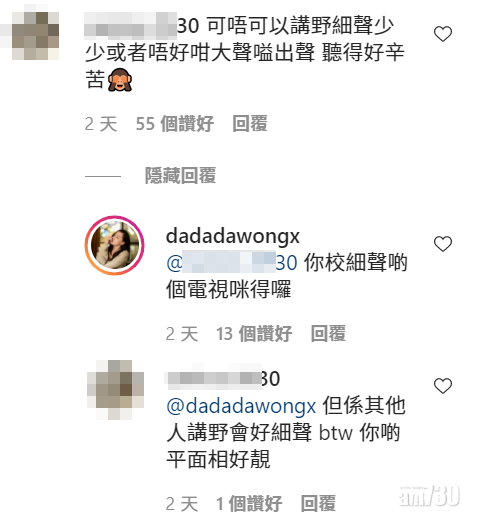Reply to the last comment via 回覆
Viewport: 480px width, 525px height.
(318, 504)
